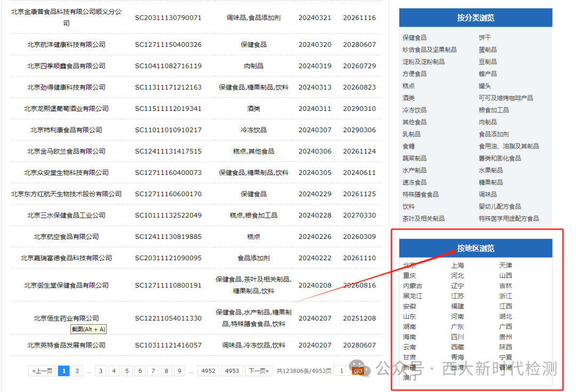The image size is (576, 392).
Task: Click company 北京四季顺鑫食品有限公司
Action: (66, 66)
